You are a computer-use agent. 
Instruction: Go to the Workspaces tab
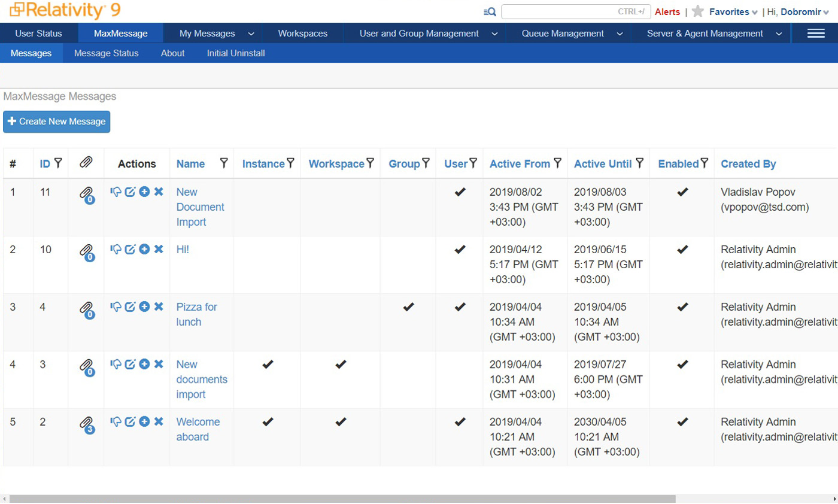[303, 34]
